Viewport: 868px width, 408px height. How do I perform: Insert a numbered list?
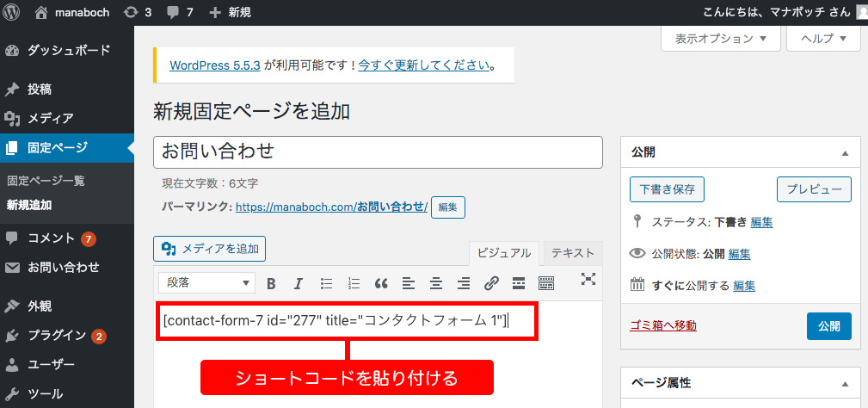(x=354, y=284)
